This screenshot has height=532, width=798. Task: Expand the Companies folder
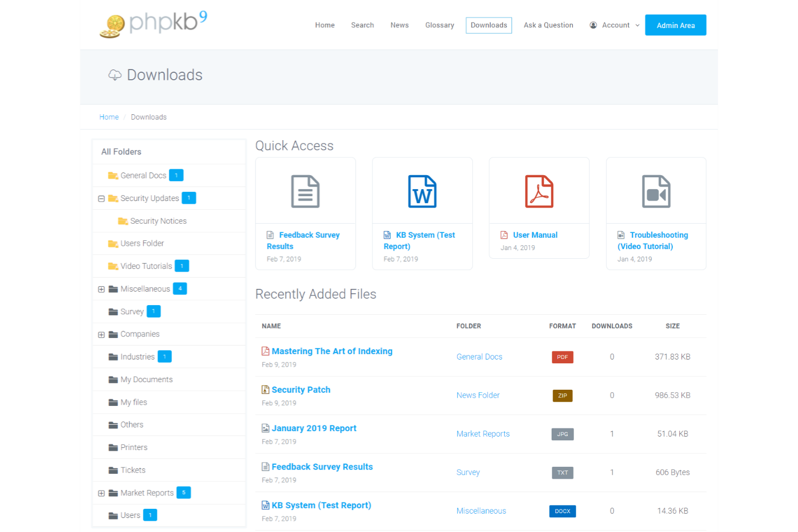101,335
